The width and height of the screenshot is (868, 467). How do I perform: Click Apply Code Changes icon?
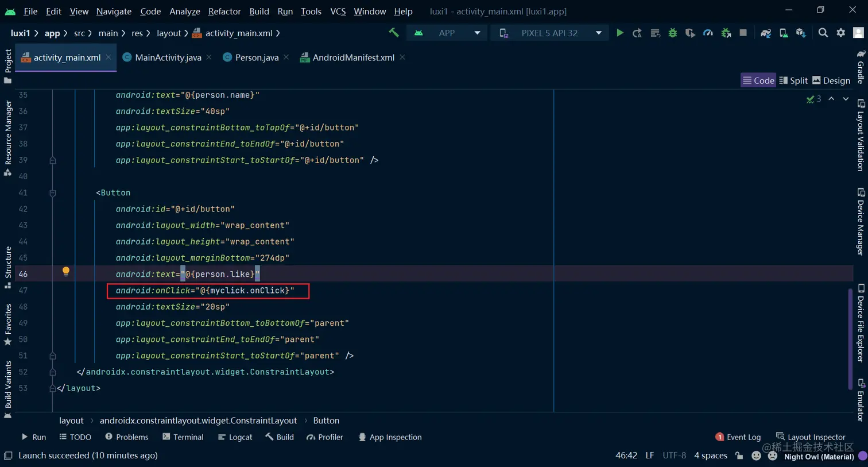point(655,33)
